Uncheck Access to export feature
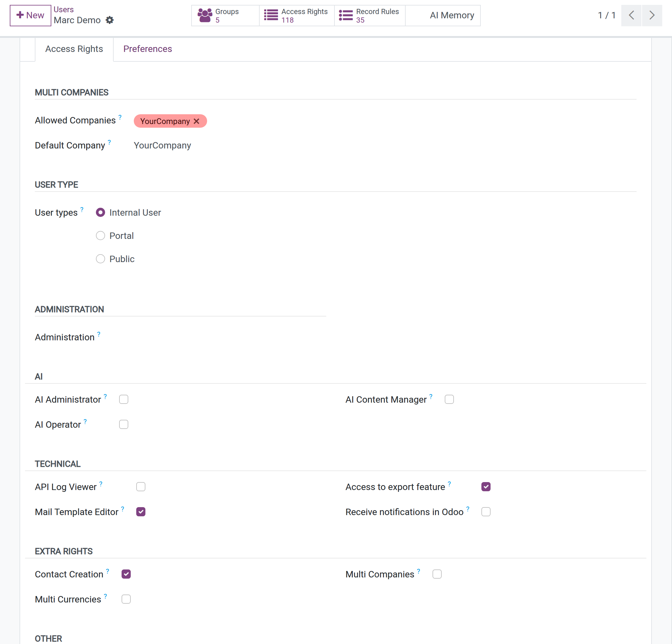 click(x=486, y=487)
